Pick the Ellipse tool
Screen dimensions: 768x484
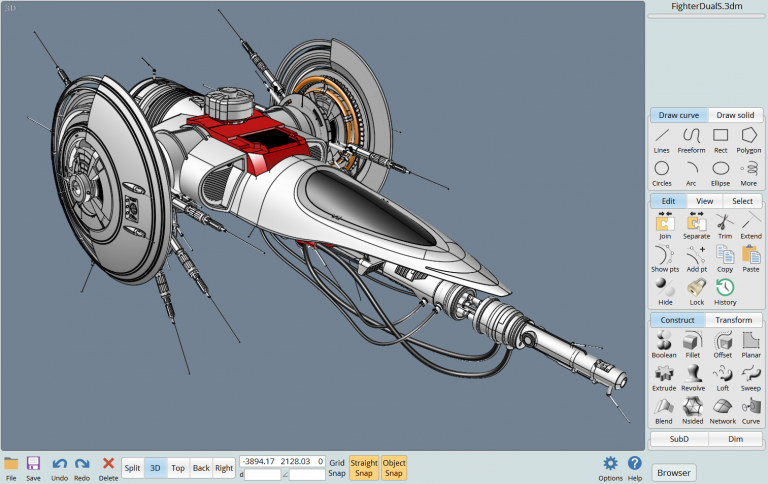pyautogui.click(x=720, y=173)
